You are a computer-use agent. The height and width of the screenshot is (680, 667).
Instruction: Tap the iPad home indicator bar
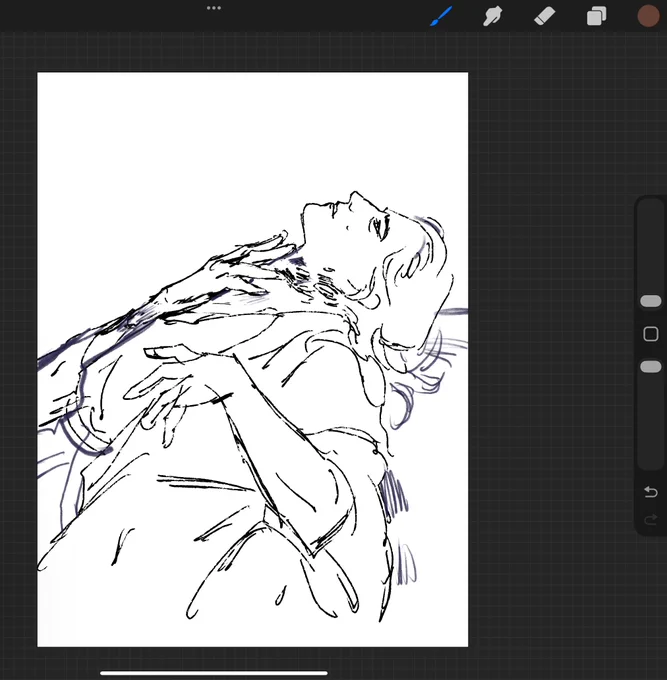(x=214, y=673)
